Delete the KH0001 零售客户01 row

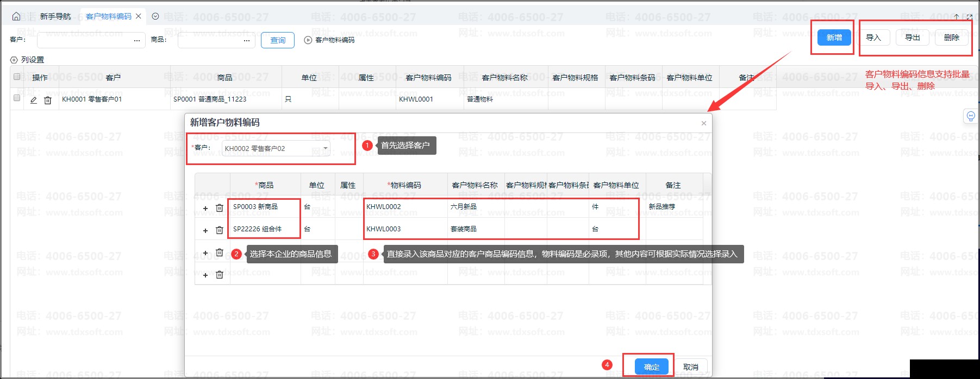point(48,100)
